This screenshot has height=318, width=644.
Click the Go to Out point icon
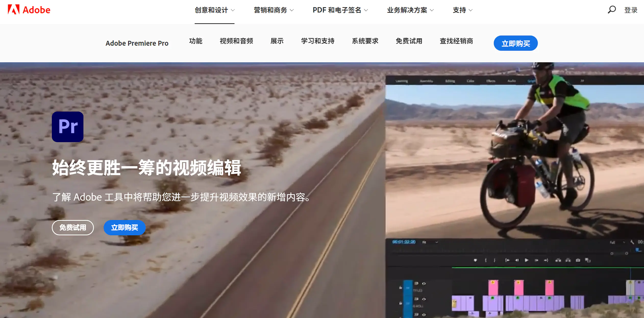point(546,260)
